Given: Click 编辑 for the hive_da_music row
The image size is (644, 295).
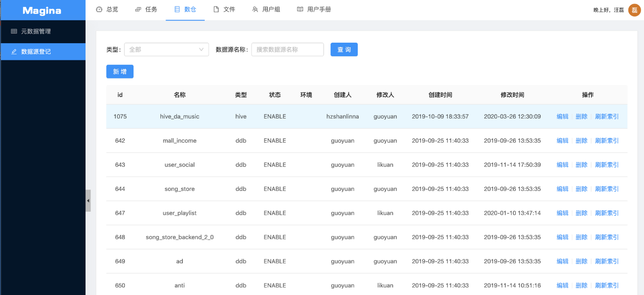Looking at the screenshot, I should point(562,117).
